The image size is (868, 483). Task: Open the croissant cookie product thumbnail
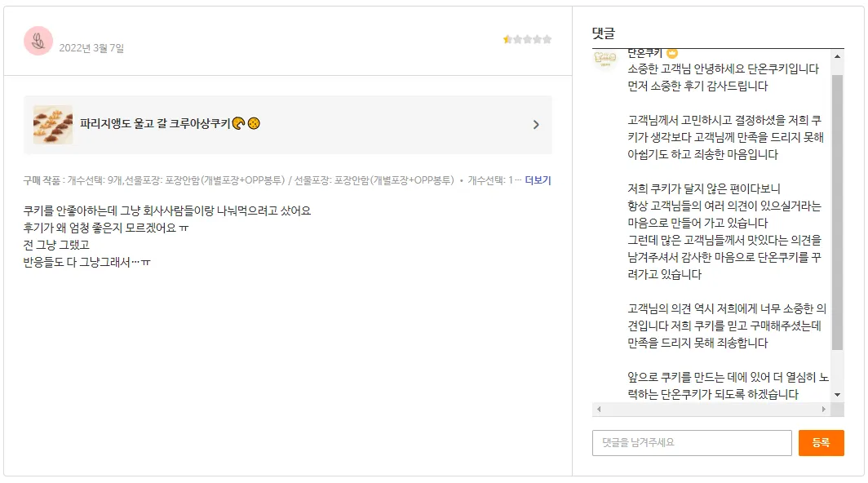coord(53,125)
